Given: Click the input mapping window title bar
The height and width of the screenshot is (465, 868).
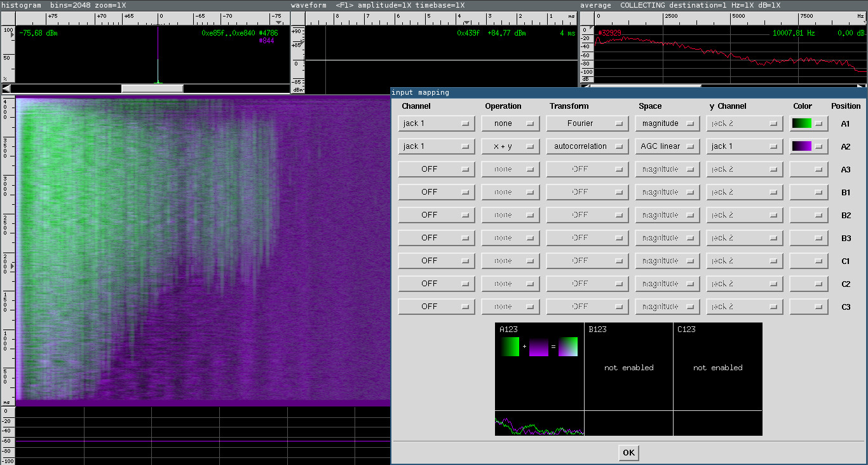Looking at the screenshot, I should point(629,92).
